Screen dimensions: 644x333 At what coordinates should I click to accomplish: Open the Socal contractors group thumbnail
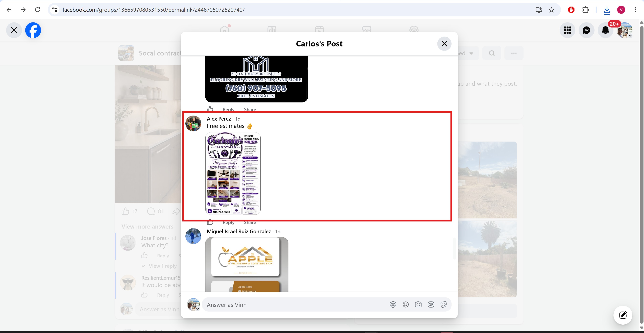126,53
